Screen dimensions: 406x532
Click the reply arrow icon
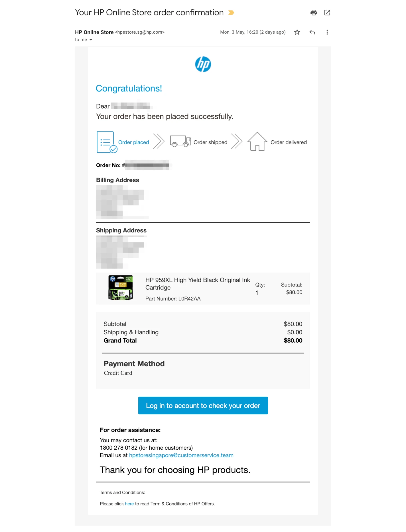pos(312,32)
